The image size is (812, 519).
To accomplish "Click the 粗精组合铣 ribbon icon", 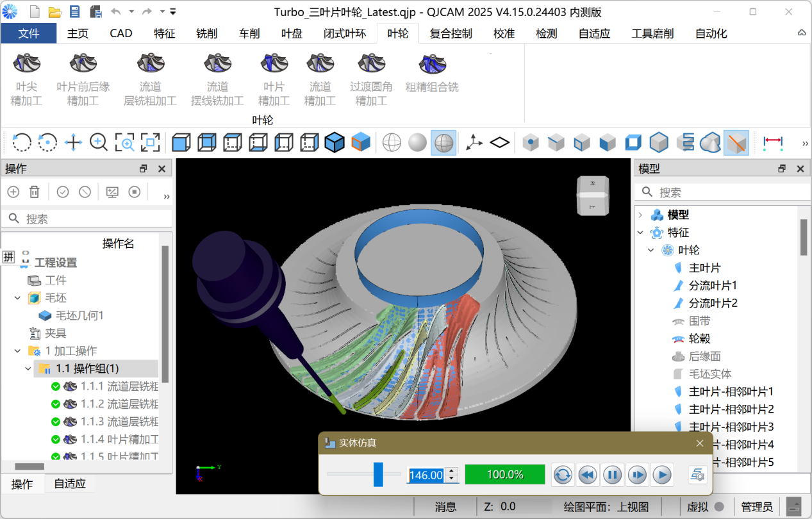I will [x=432, y=63].
